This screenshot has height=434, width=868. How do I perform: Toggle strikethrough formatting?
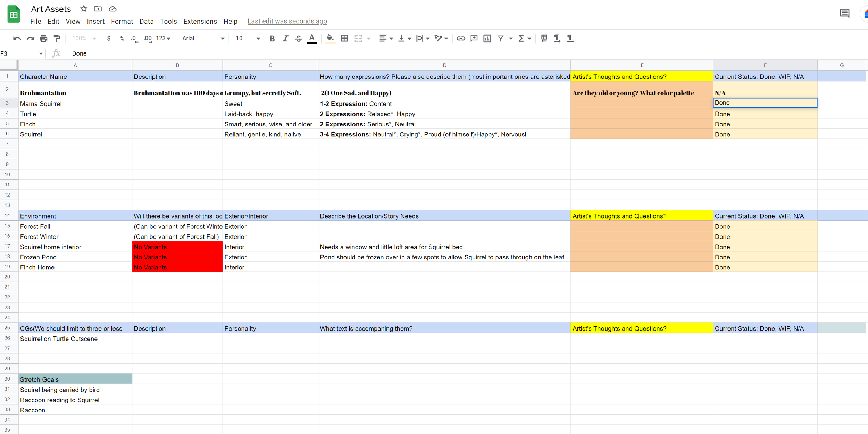(298, 39)
